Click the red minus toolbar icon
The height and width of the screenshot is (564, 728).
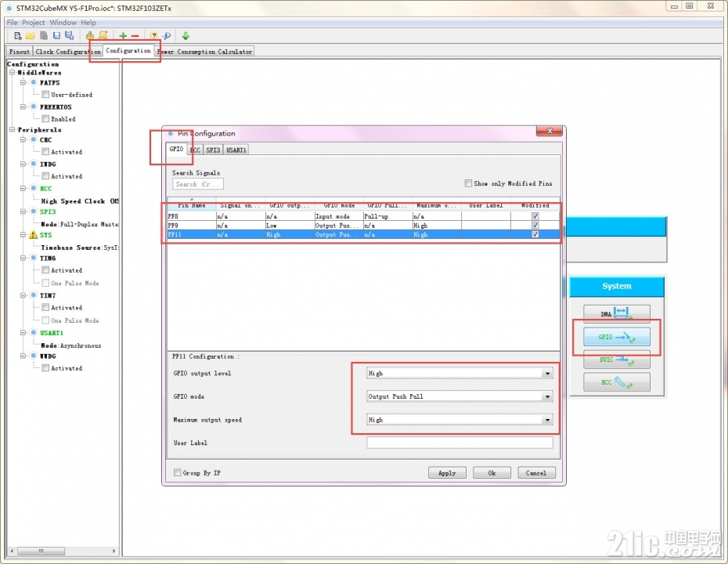pos(135,36)
